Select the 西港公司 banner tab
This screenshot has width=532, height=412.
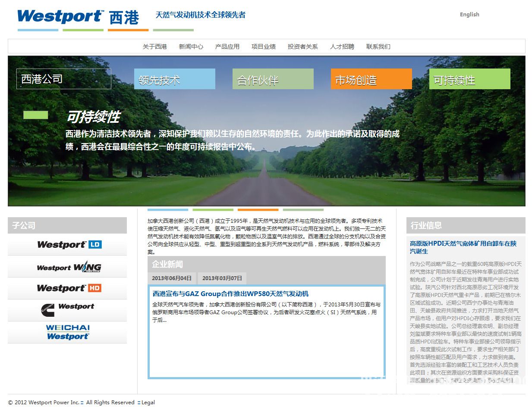pyautogui.click(x=63, y=79)
